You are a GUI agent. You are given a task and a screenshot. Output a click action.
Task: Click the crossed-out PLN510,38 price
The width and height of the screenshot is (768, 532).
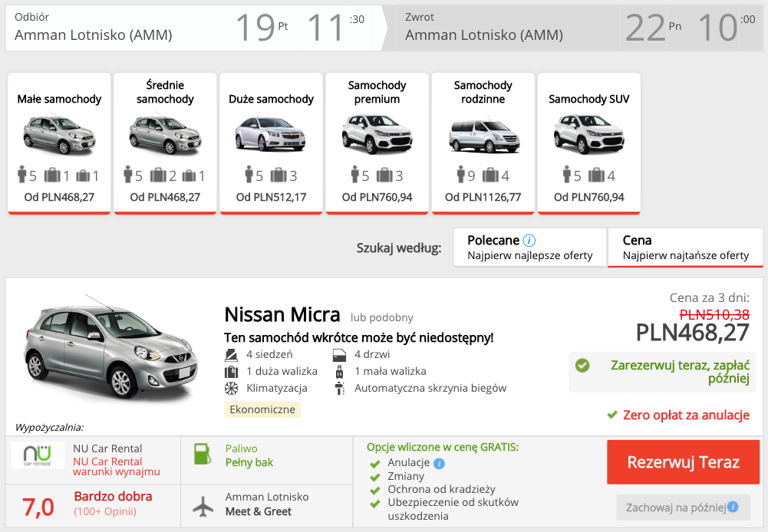[x=714, y=314]
